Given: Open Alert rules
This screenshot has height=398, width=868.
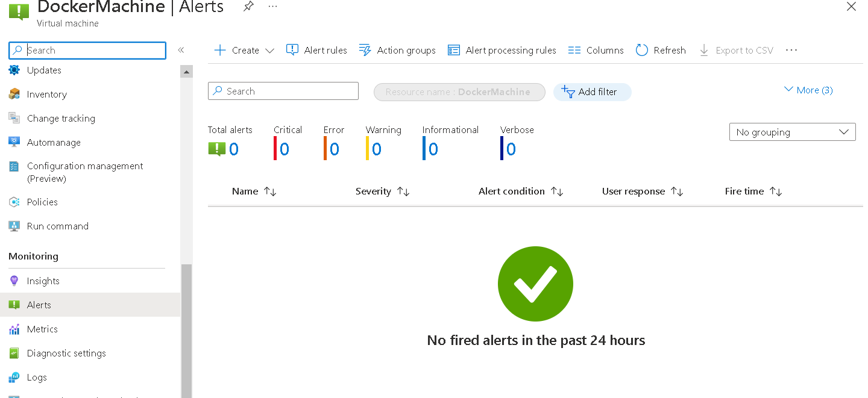Looking at the screenshot, I should pyautogui.click(x=316, y=50).
